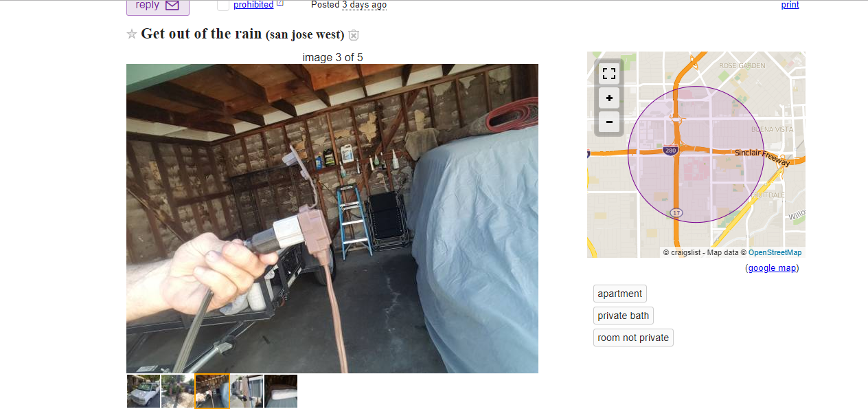Show the fifth thumbnail image
Image resolution: width=868 pixels, height=418 pixels.
281,391
